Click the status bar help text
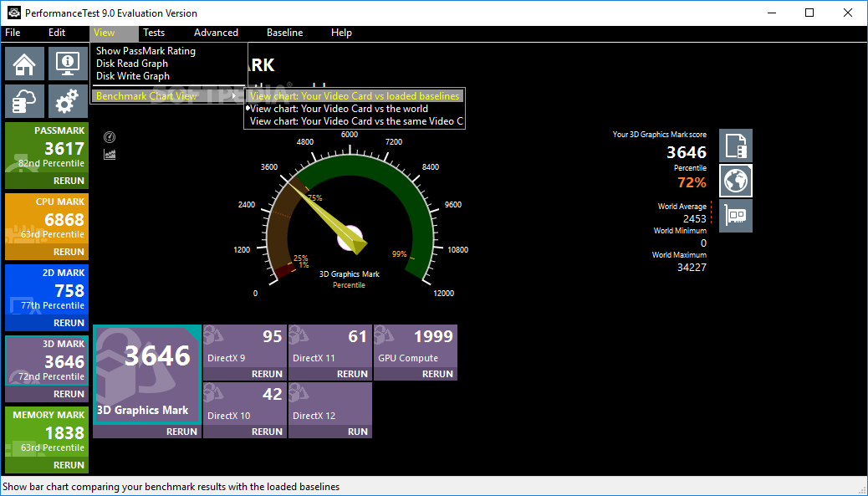This screenshot has width=868, height=496. 171,487
